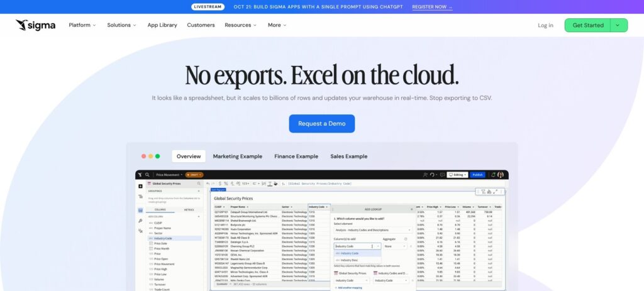Select the COLUMNS tab in the side panel
The image size is (644, 291).
click(160, 210)
